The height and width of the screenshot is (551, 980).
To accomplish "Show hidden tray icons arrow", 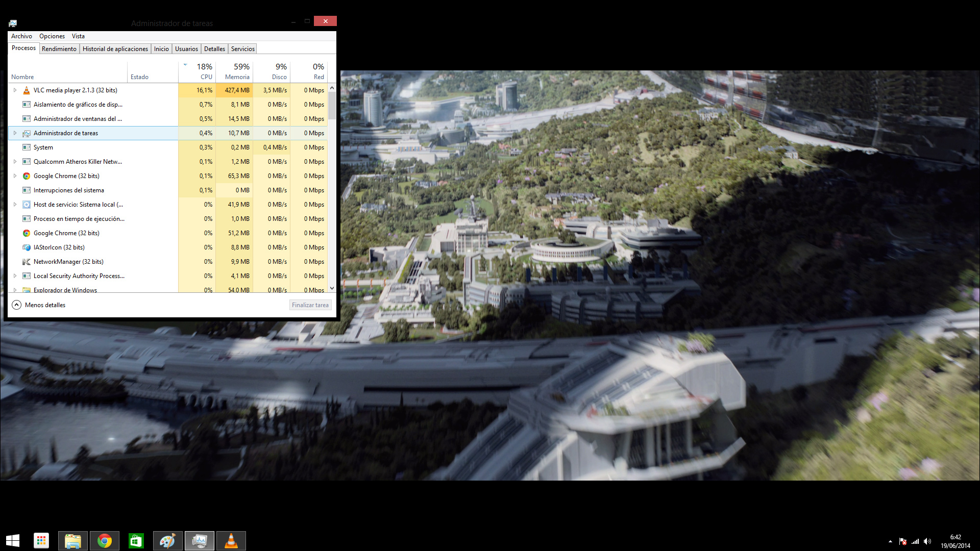I will click(890, 541).
